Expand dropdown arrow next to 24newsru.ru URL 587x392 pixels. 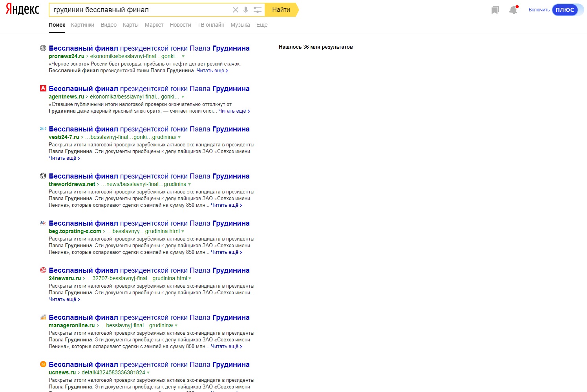click(x=190, y=279)
